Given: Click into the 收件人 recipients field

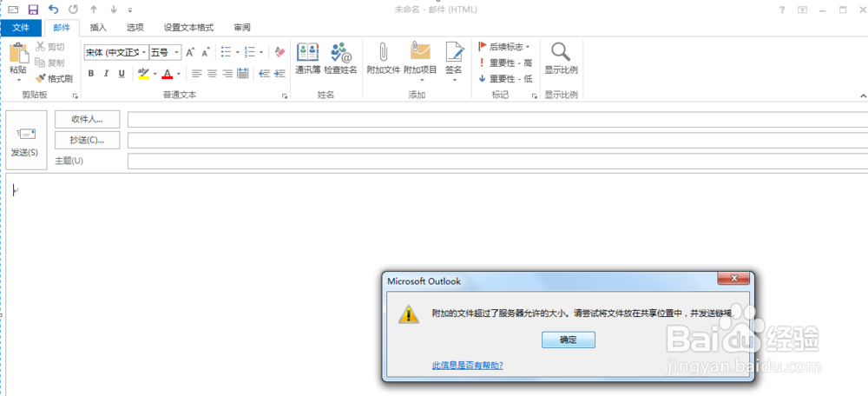Looking at the screenshot, I should click(497, 120).
